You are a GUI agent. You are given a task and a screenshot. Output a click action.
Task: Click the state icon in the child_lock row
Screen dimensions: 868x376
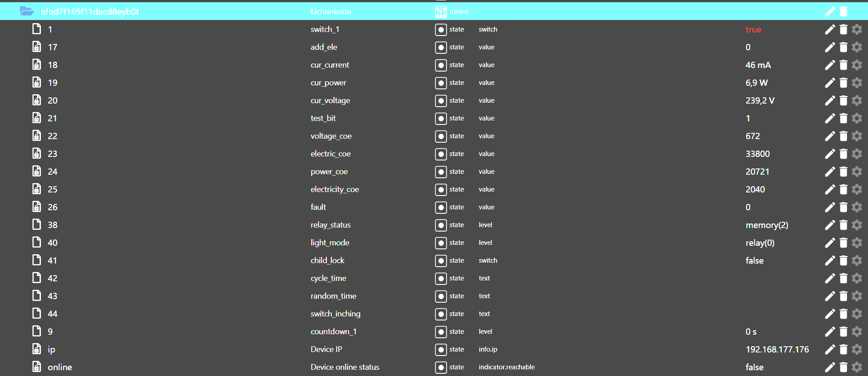click(441, 261)
